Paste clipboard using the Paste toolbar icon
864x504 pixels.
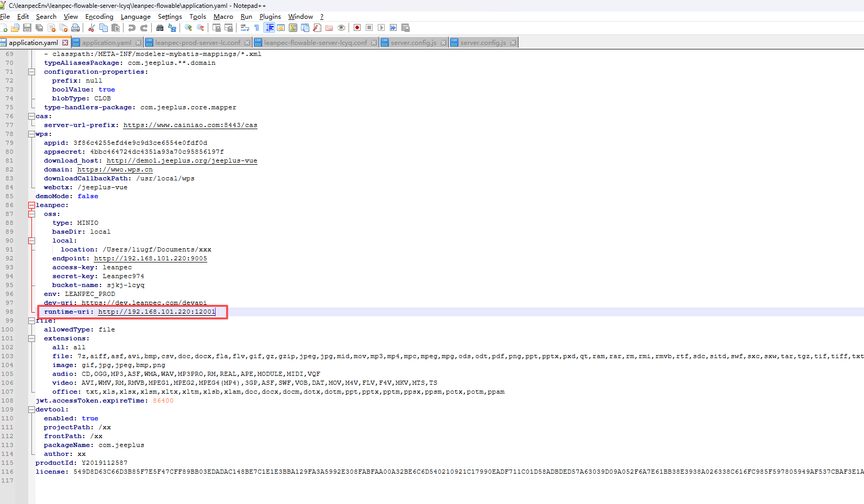click(115, 28)
